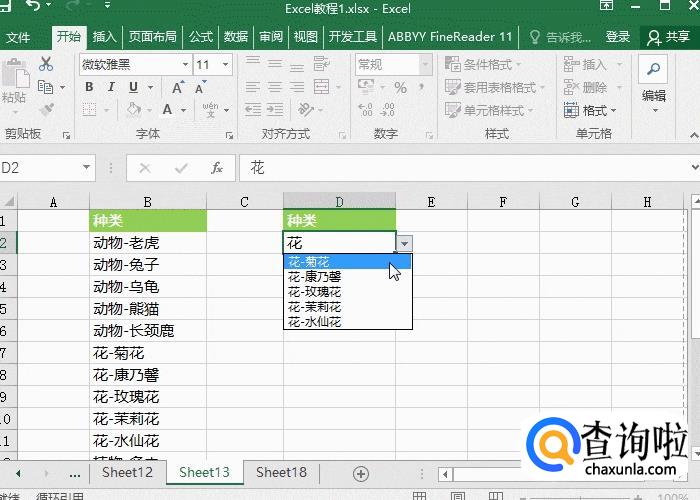Click the Copy icon in clipboard group
Screen dimensions: 700x500
point(46,87)
